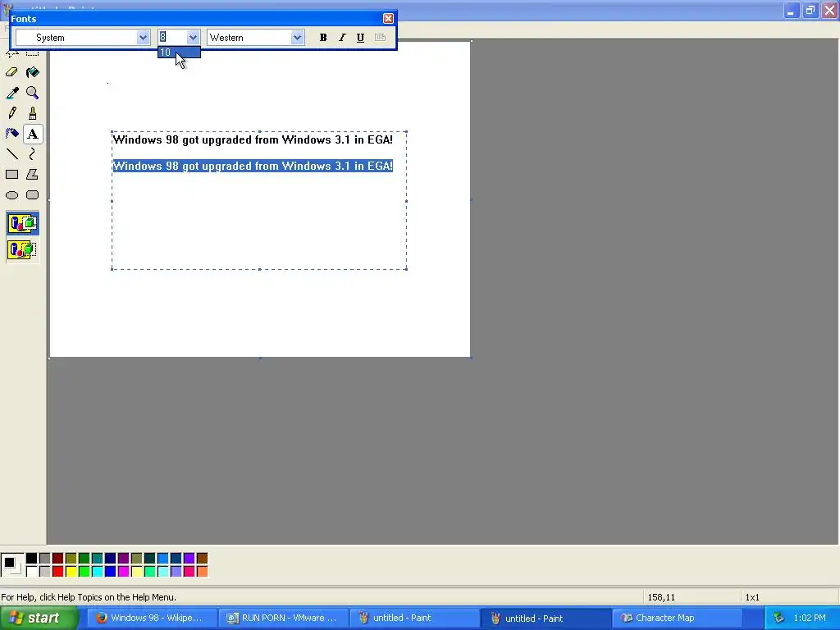Click inside the font size field showing 8
Screen dimensions: 840x630
[172, 38]
